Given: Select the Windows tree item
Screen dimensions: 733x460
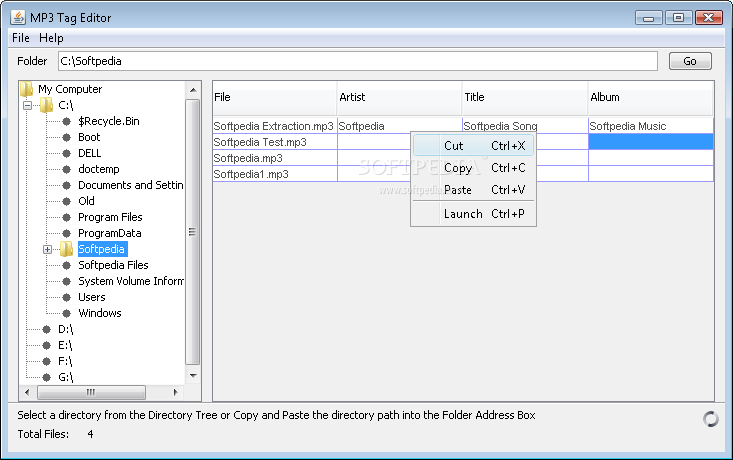Looking at the screenshot, I should coord(100,313).
